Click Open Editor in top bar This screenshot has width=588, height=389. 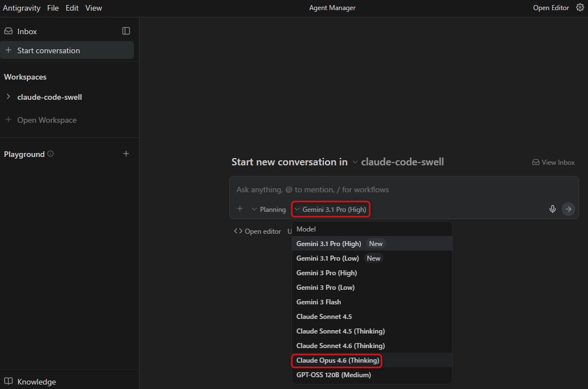[x=550, y=8]
